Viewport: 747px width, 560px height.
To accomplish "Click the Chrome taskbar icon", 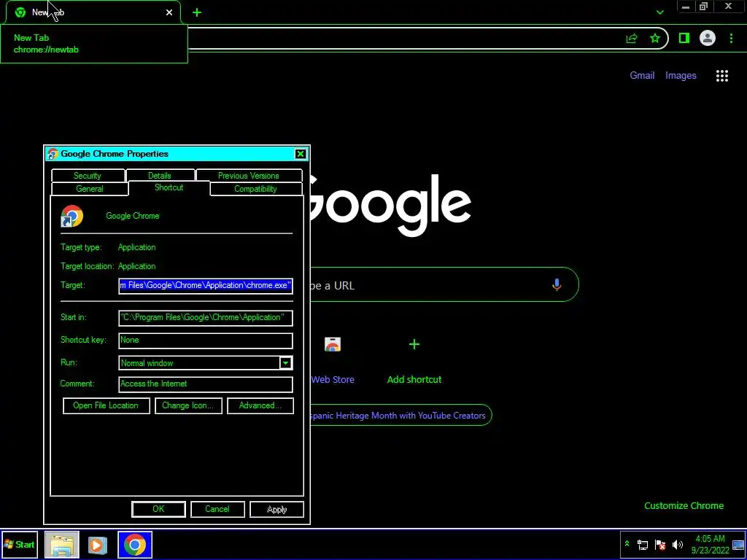I will point(135,545).
